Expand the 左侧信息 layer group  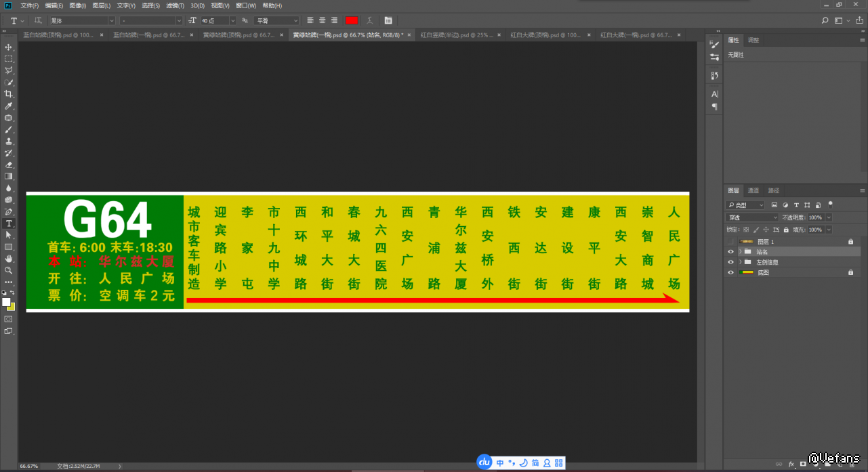pos(740,262)
